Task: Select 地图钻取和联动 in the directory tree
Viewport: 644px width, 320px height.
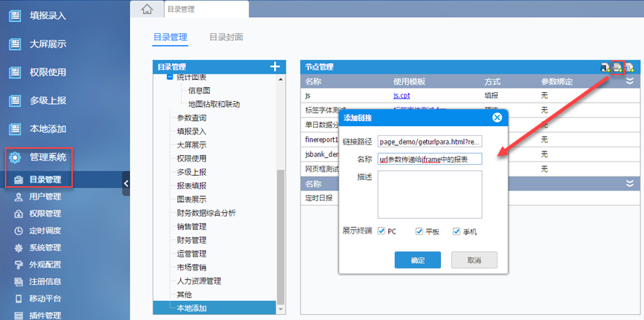Action: click(214, 104)
